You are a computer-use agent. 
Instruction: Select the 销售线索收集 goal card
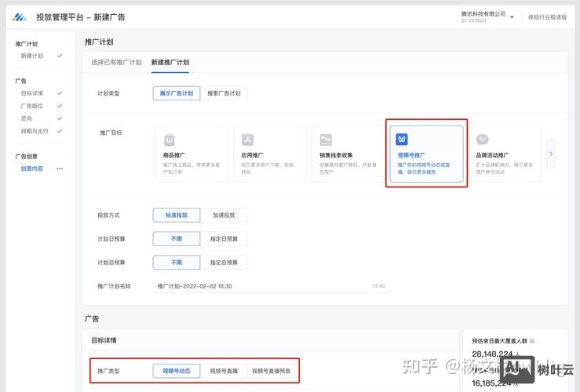click(x=348, y=154)
